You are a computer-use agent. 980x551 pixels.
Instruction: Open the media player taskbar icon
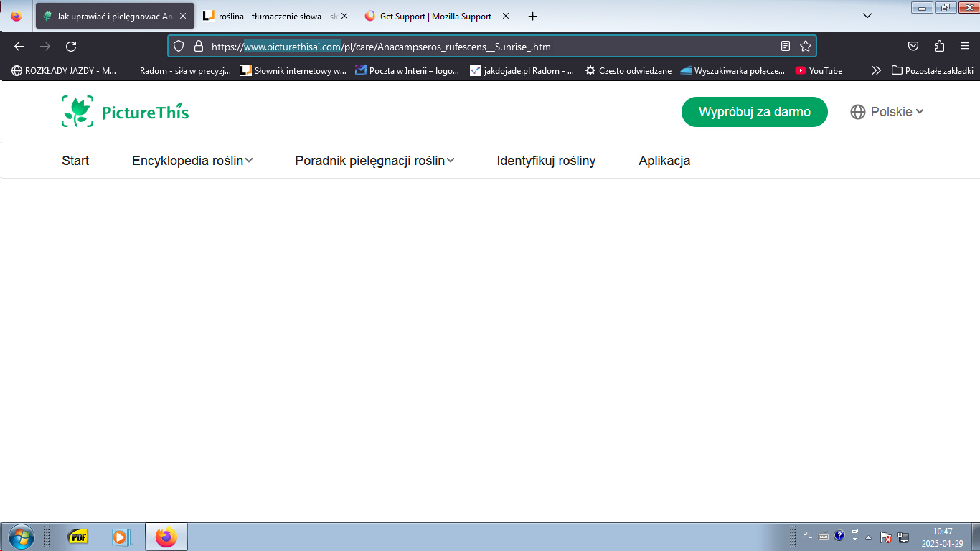121,537
